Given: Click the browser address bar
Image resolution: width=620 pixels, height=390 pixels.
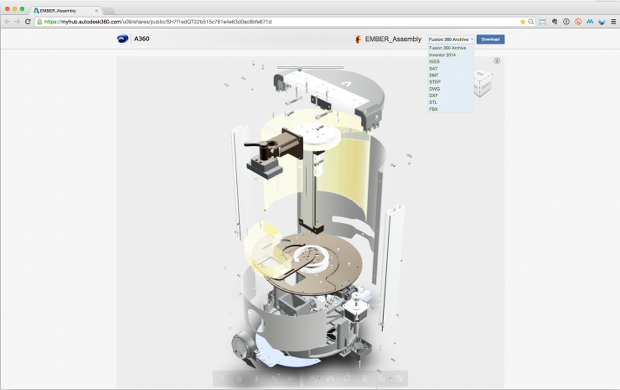Looking at the screenshot, I should click(x=277, y=22).
